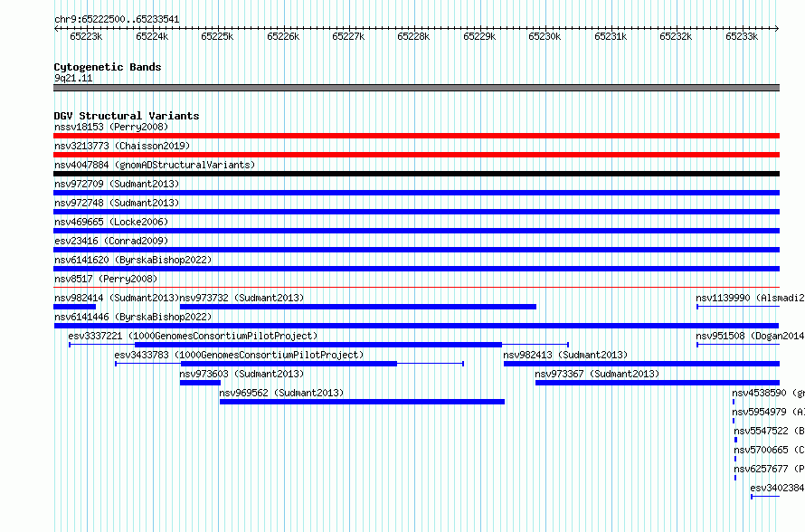
Task: Select the blue bar under esv23416
Action: pyautogui.click(x=416, y=250)
